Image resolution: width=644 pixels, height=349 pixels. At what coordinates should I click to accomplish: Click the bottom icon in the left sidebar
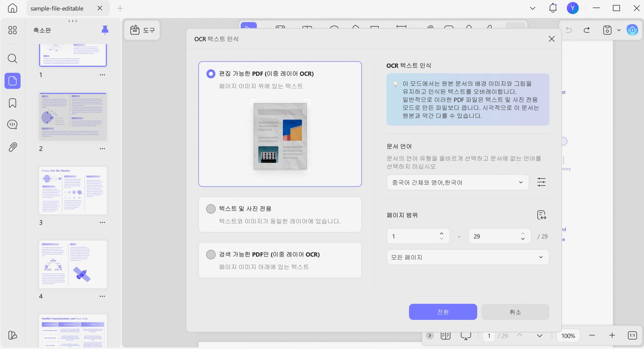point(12,335)
